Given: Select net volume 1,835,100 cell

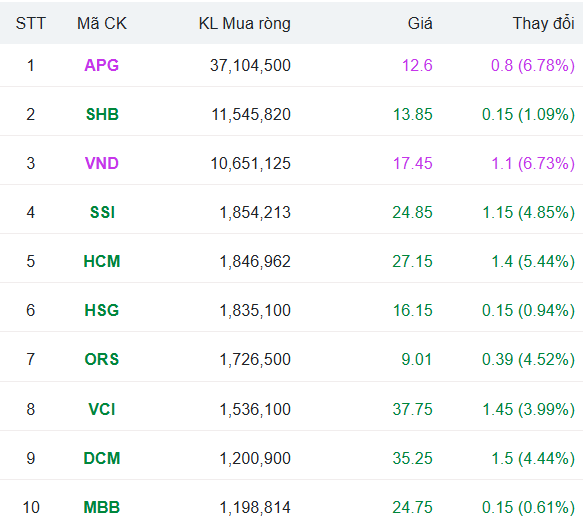Looking at the screenshot, I should tap(255, 310).
